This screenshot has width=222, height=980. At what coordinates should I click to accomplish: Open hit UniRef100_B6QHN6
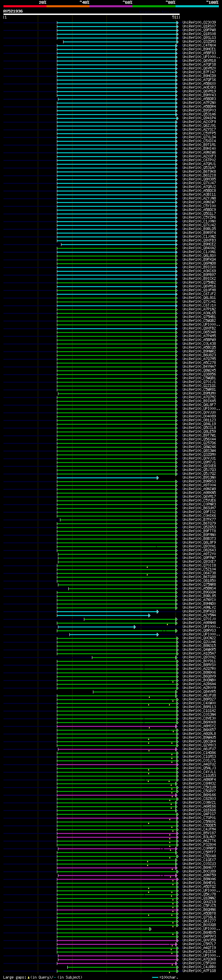point(199,910)
